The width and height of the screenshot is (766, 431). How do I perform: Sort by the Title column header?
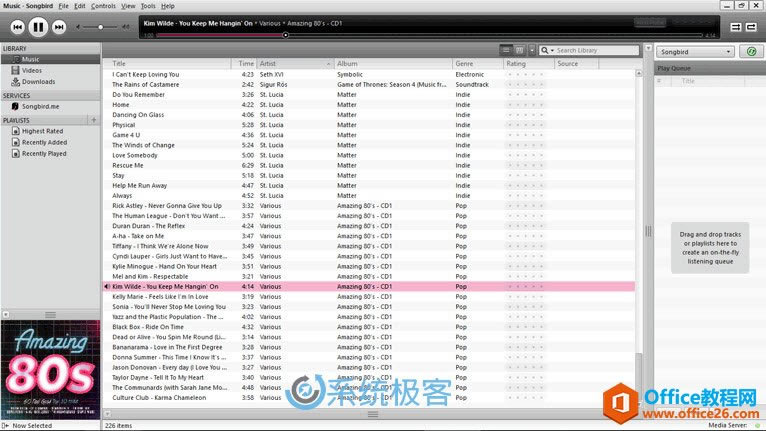167,64
